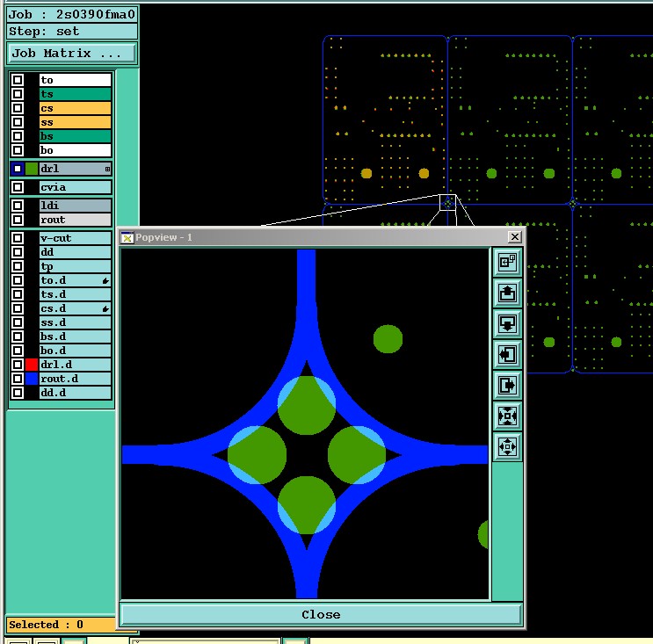Select the 'drl.d' layer name
653x644 pixels.
[76, 365]
